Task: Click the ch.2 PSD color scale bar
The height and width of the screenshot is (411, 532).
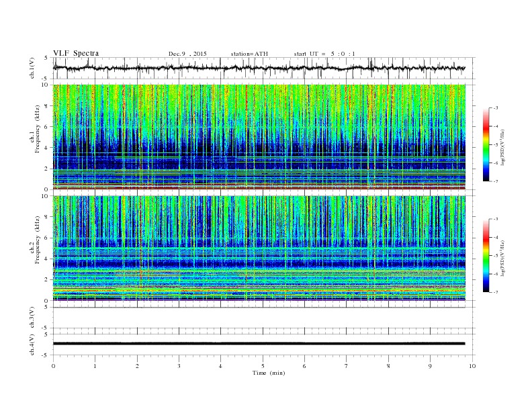Action: (486, 255)
